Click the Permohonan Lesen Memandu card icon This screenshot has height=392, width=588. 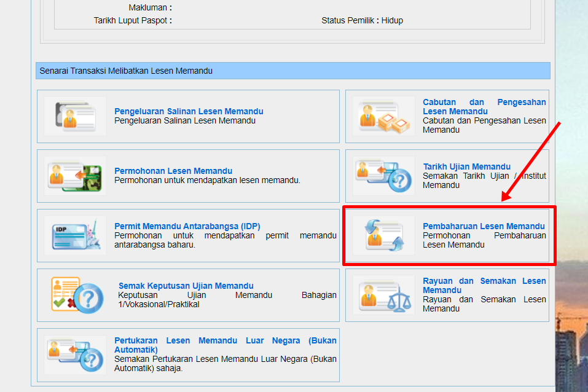tap(75, 176)
